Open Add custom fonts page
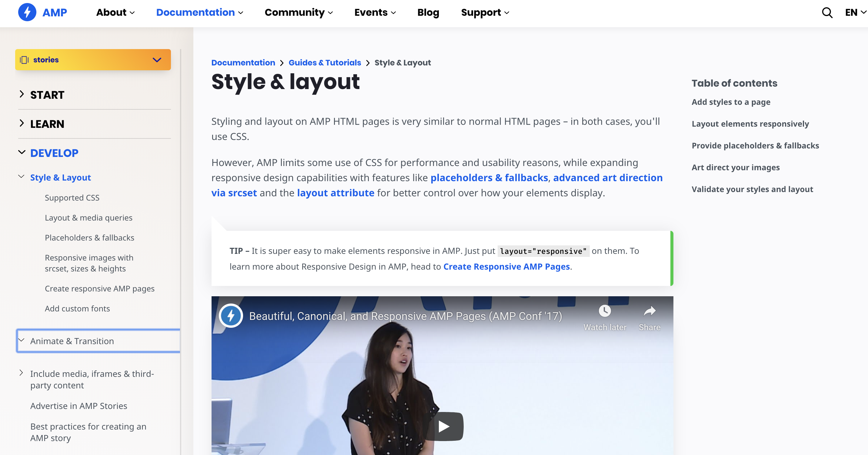868x455 pixels. pos(77,308)
